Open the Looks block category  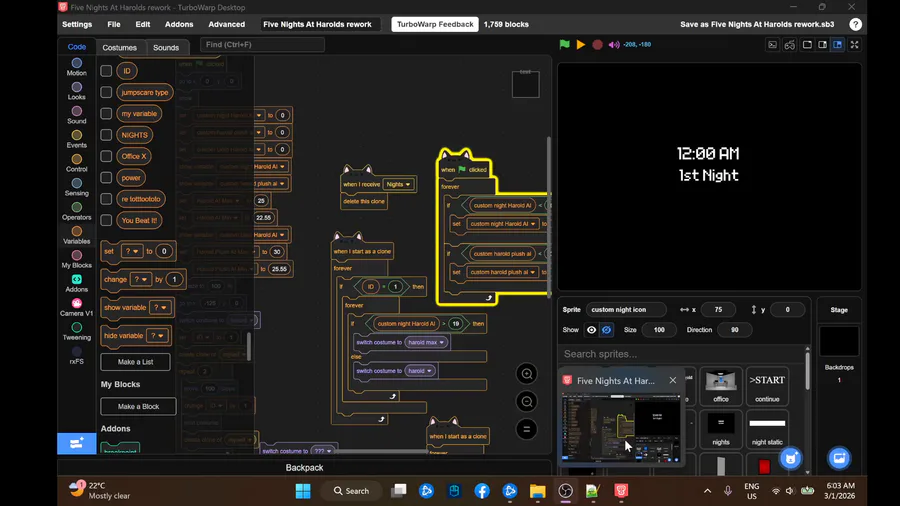76,91
